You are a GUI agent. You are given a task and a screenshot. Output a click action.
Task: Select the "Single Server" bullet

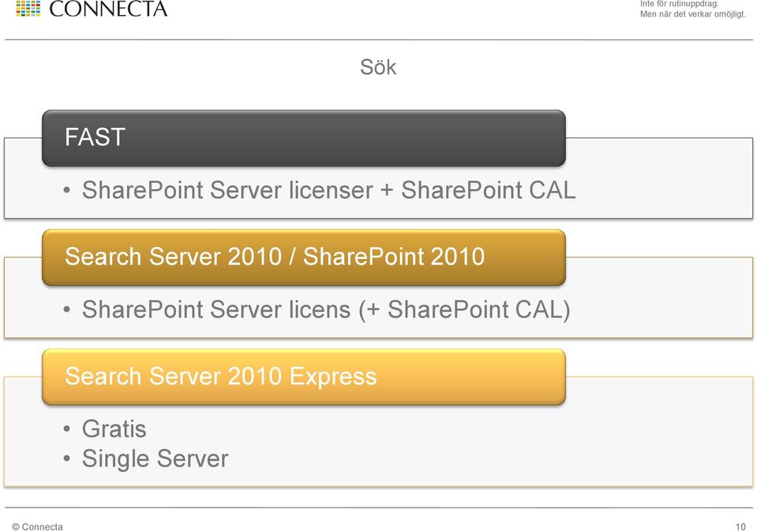(x=155, y=459)
